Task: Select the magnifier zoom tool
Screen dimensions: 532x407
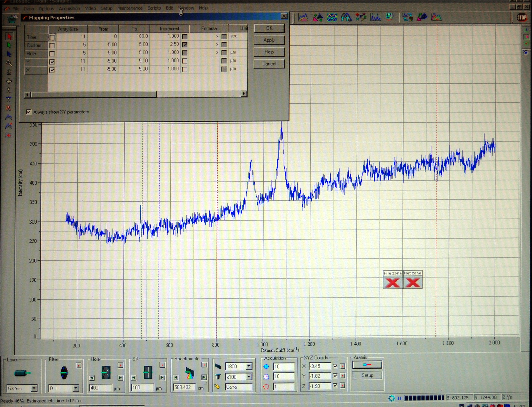Action: (9, 63)
